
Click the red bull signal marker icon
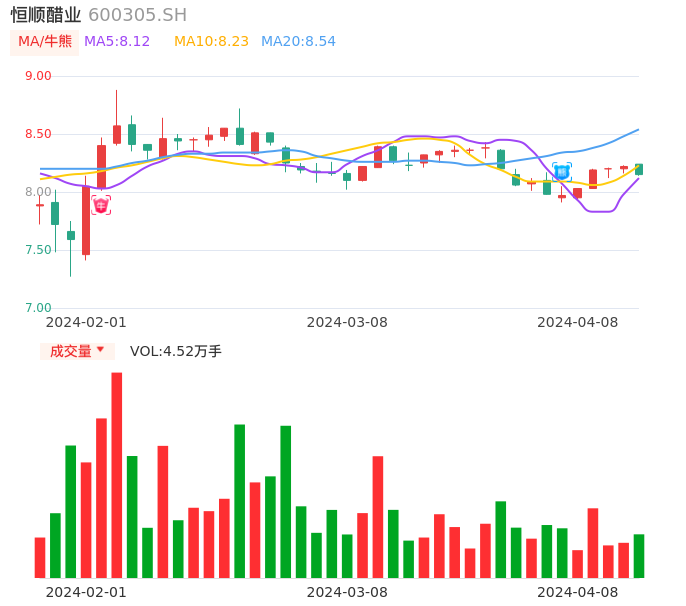101,205
